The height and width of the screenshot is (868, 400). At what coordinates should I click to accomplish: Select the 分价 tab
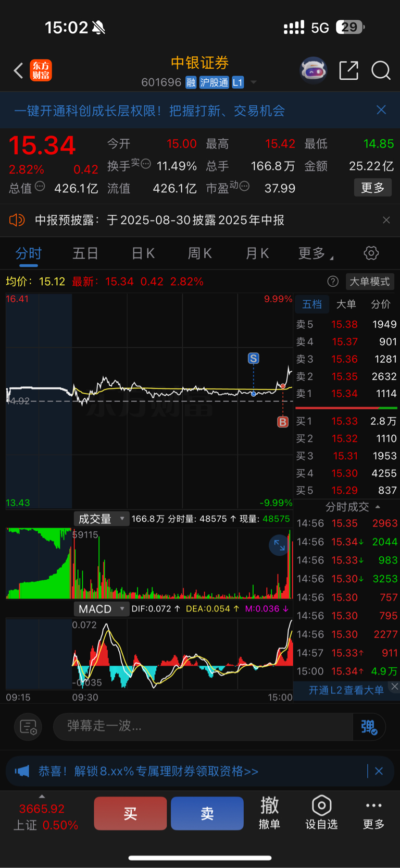pyautogui.click(x=380, y=304)
